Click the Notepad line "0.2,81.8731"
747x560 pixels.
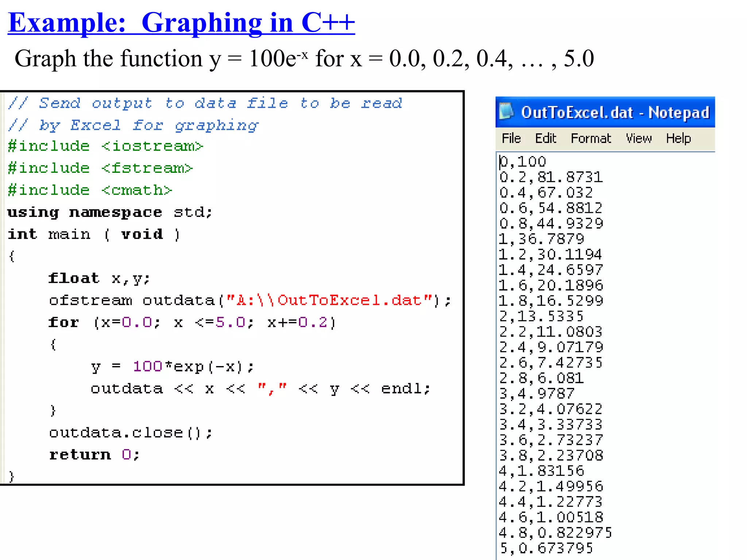(x=551, y=178)
